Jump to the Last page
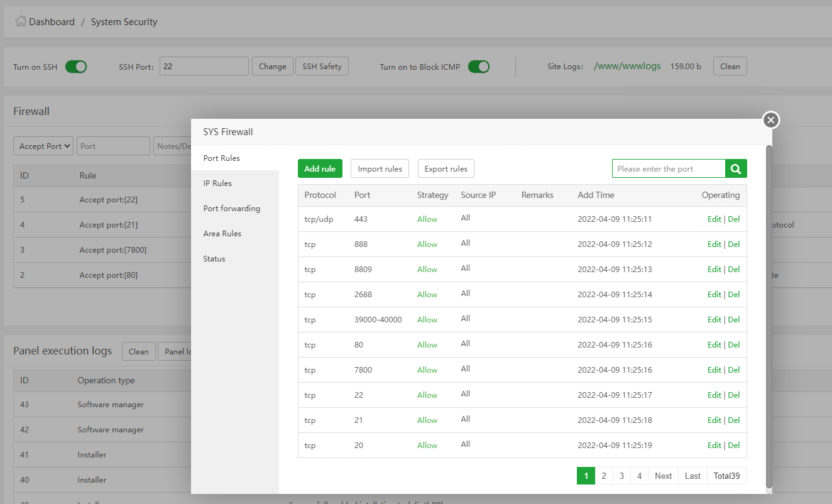Image resolution: width=832 pixels, height=504 pixels. (x=692, y=476)
